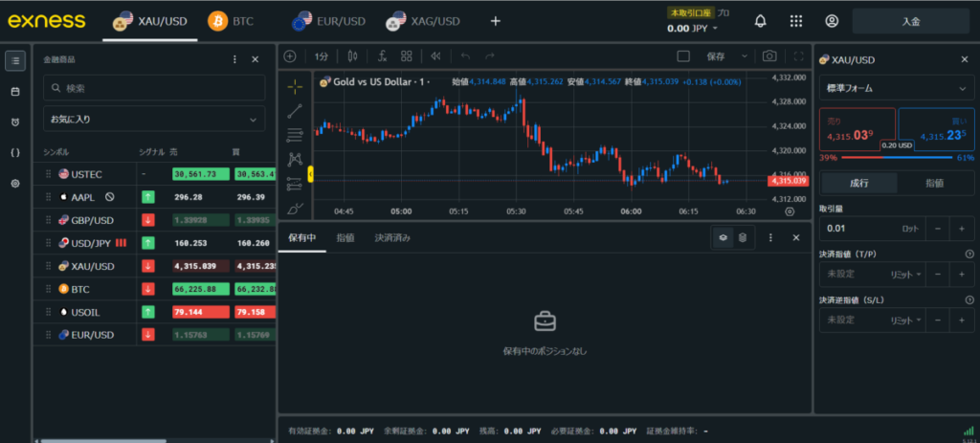Open the account balance 0.00 JPY dropdown
Viewport: 980px width, 443px height.
[x=693, y=28]
